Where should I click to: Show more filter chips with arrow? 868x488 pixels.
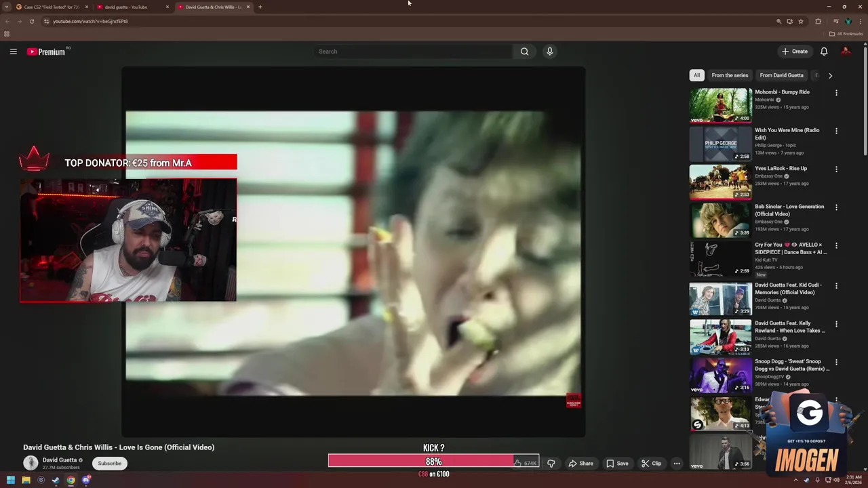click(x=830, y=75)
